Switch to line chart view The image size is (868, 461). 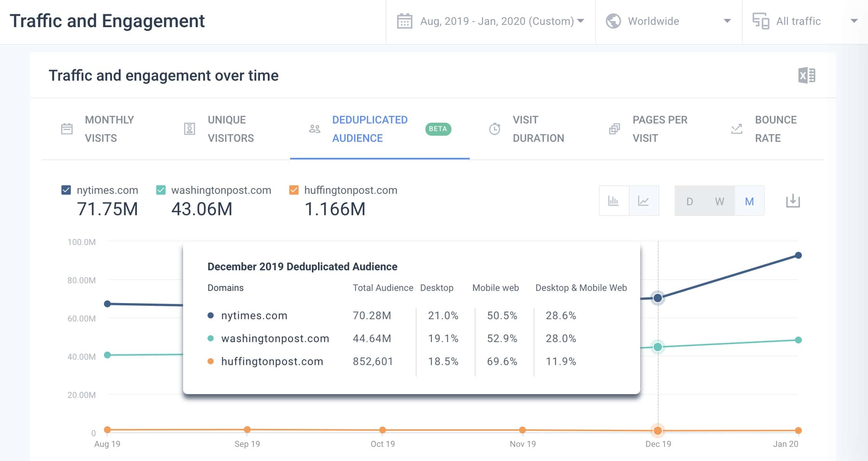point(644,201)
